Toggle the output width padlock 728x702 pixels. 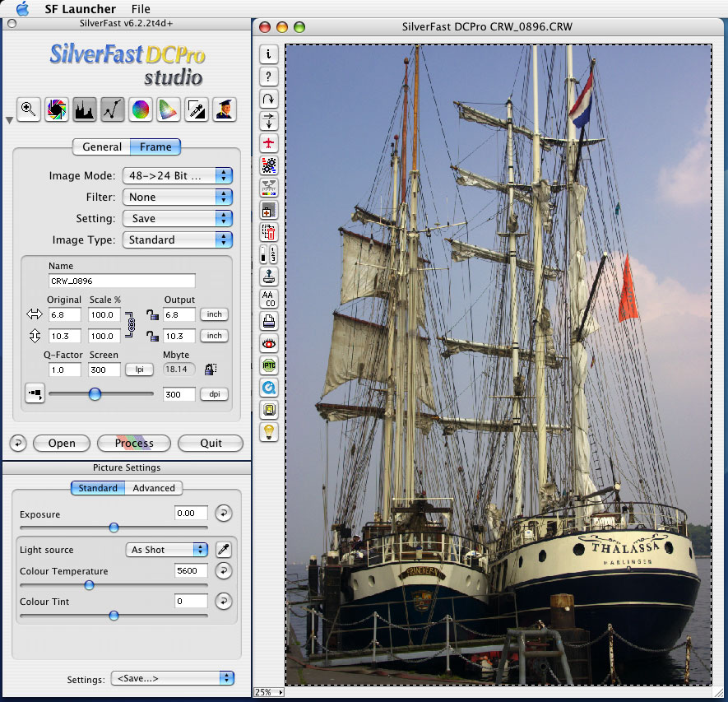[x=151, y=314]
